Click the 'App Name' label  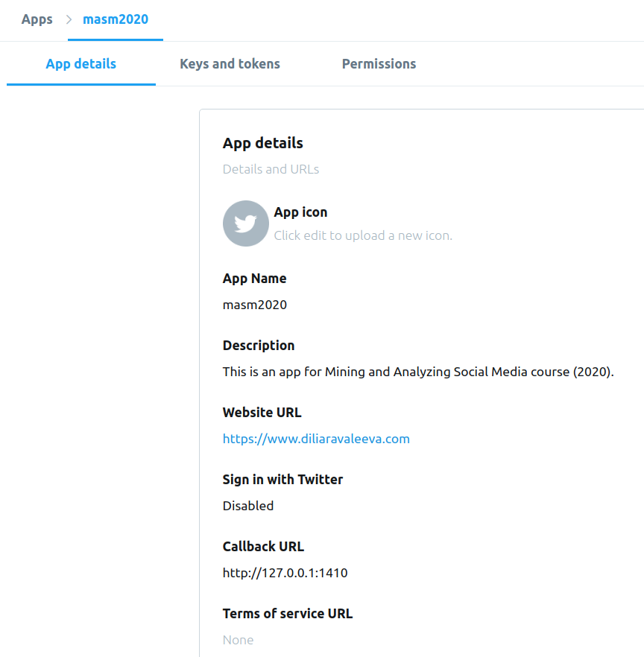point(254,279)
